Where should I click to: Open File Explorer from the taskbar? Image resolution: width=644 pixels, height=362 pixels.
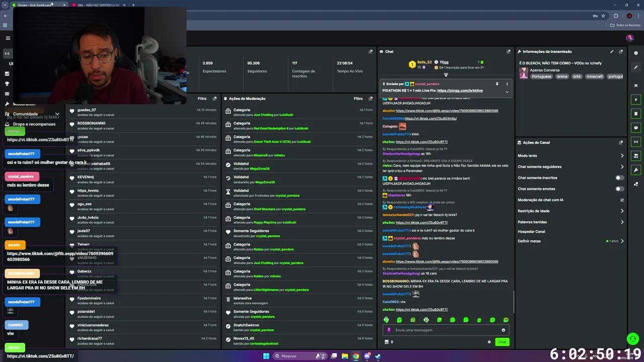click(345, 356)
